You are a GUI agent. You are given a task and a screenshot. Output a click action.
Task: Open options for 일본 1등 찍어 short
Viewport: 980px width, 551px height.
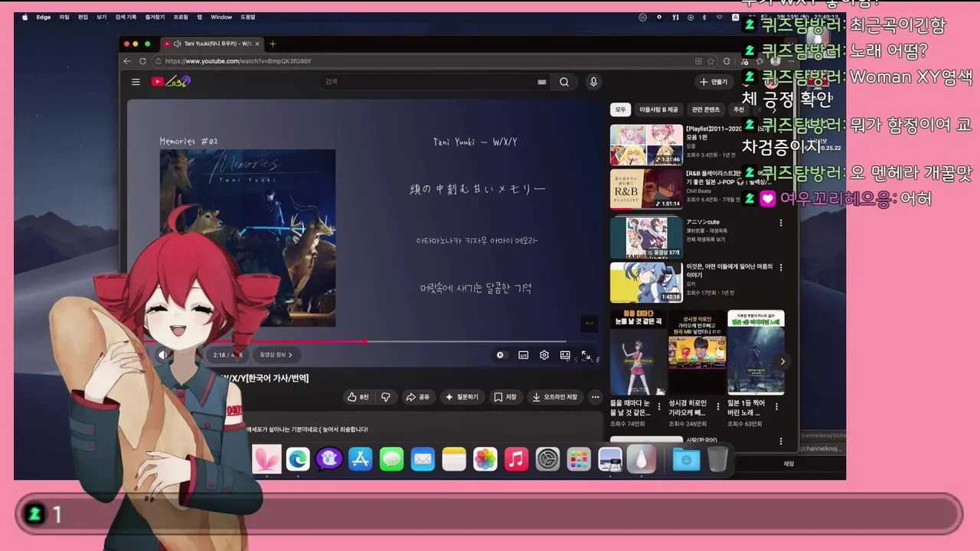(776, 406)
